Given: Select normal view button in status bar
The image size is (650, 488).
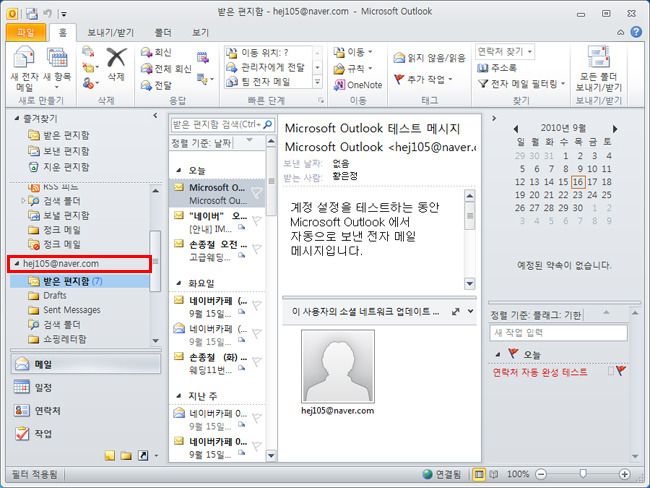Looking at the screenshot, I should click(x=479, y=474).
